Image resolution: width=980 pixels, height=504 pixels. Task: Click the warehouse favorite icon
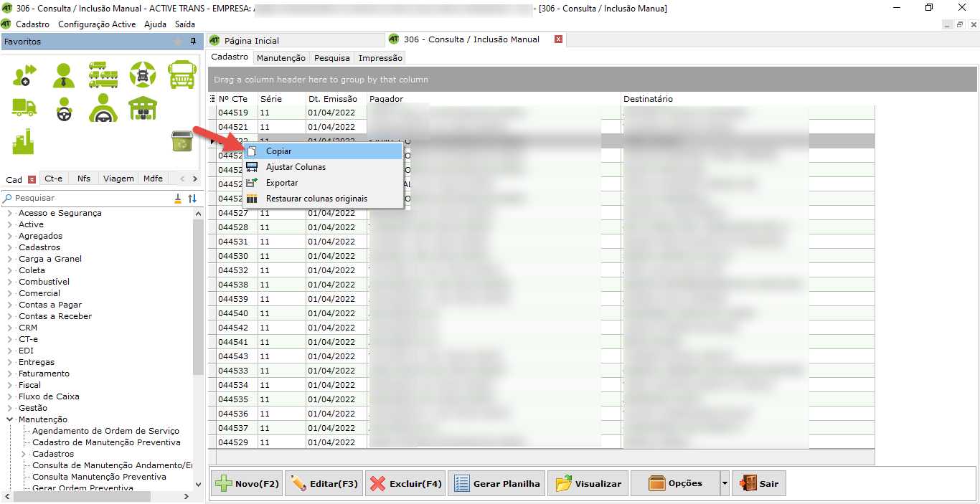[143, 108]
